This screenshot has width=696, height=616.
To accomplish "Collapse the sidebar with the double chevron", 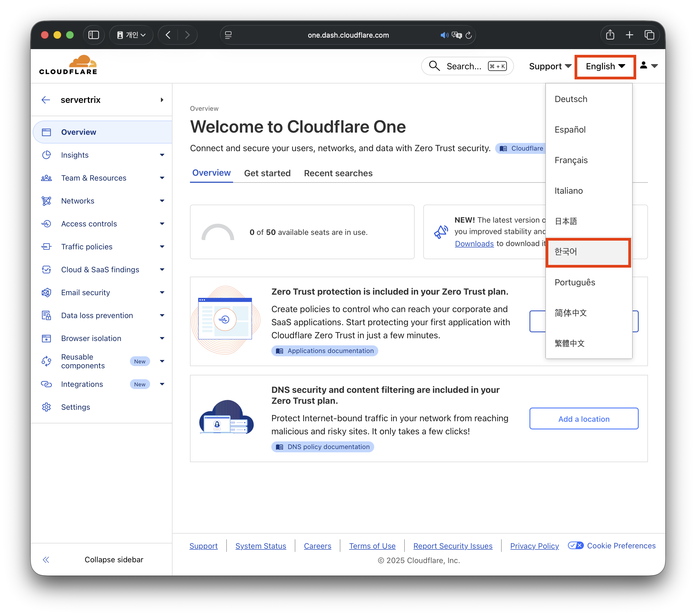I will tap(46, 560).
